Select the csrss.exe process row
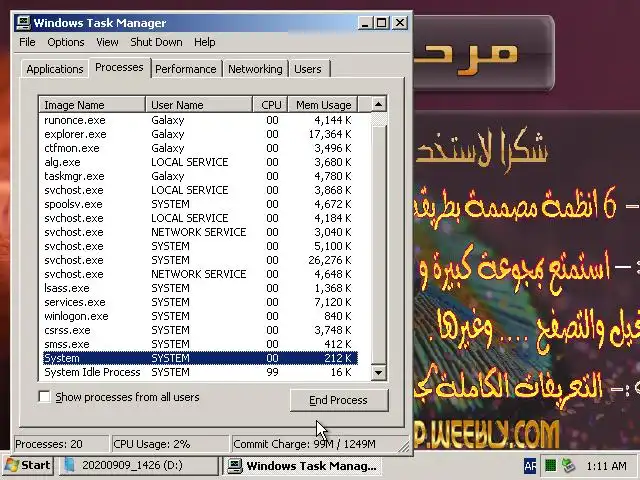The image size is (640, 480). [x=200, y=330]
